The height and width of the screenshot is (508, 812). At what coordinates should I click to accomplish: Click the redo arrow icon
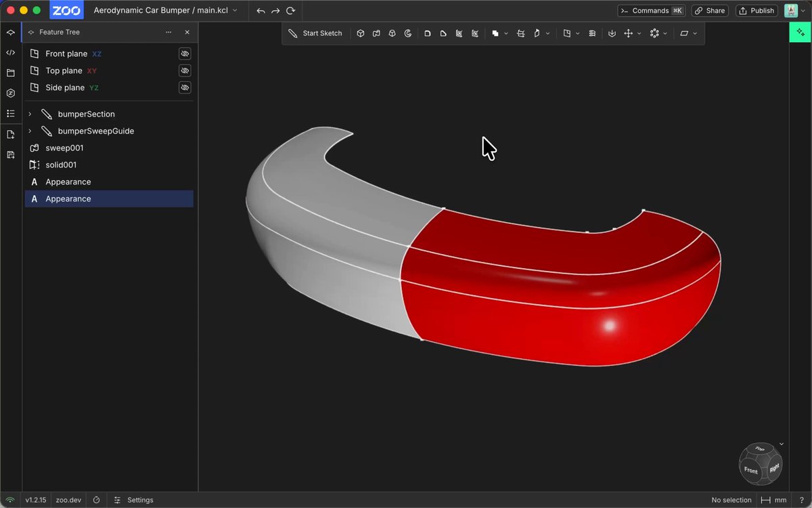point(275,11)
